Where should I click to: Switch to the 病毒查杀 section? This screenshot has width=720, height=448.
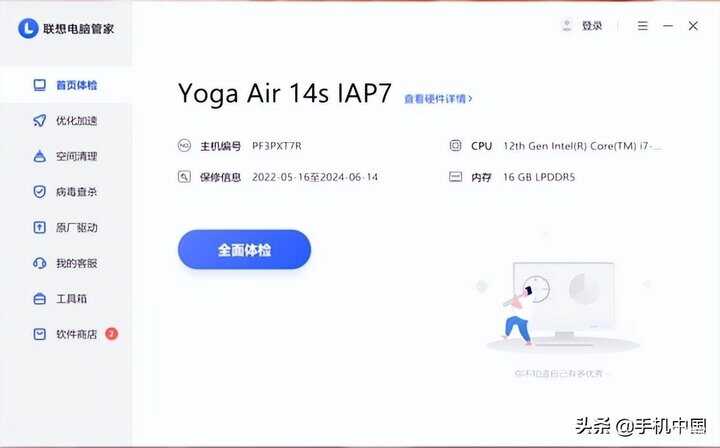(x=65, y=191)
